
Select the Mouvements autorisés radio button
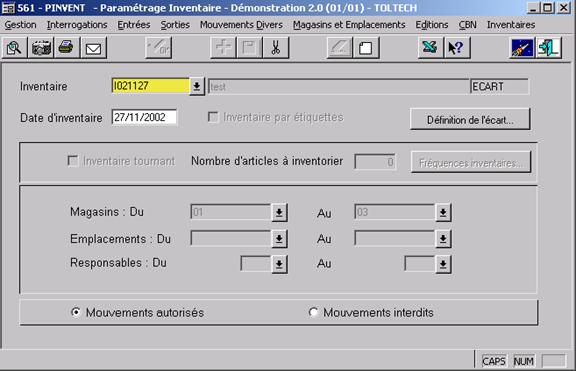[76, 312]
